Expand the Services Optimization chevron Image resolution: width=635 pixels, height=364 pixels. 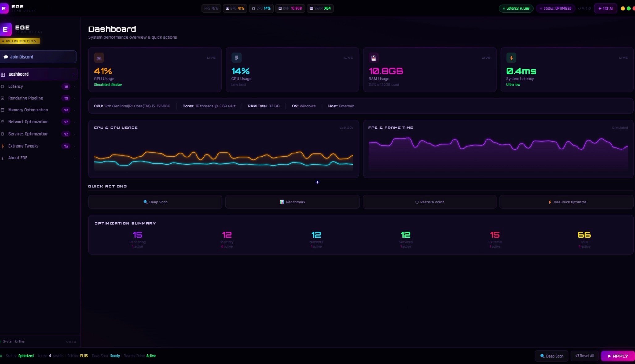[x=74, y=134]
